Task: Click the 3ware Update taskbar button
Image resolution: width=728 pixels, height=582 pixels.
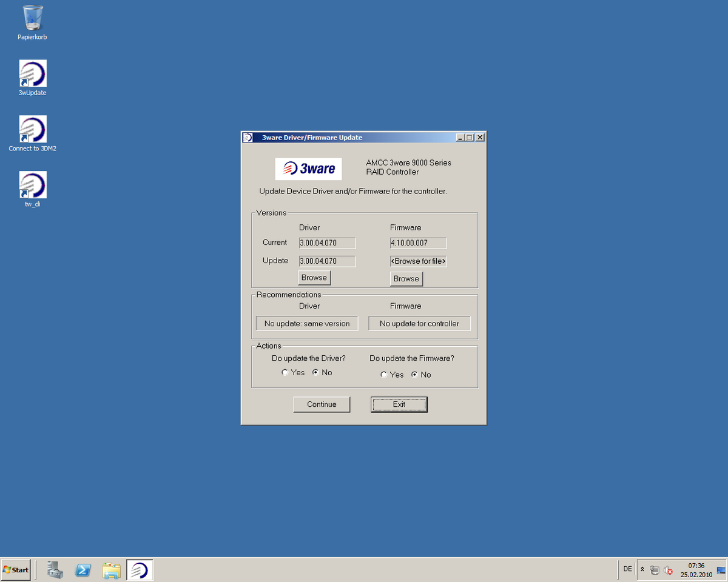Action: point(140,570)
